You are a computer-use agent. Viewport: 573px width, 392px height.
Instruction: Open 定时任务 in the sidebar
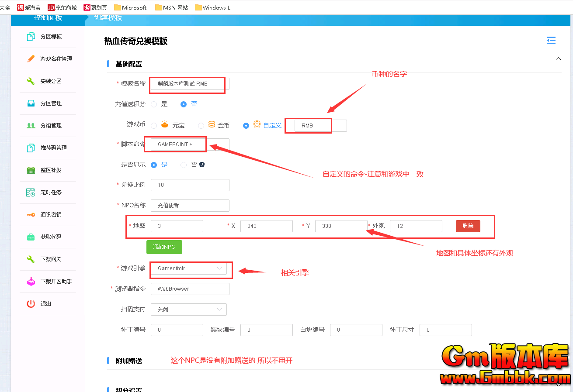(x=51, y=193)
